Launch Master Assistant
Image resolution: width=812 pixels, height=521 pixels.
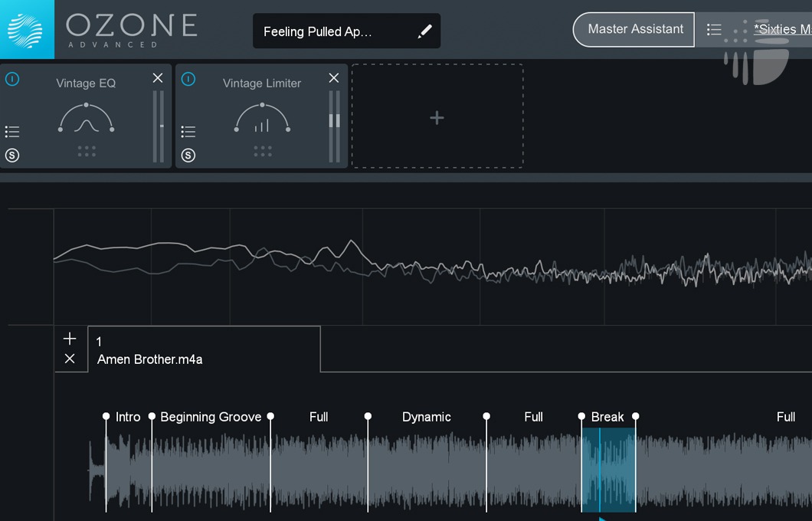(634, 30)
